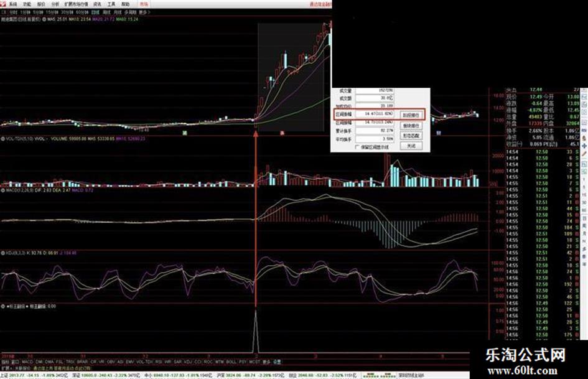Expand the 更多 period options
The image size is (588, 379).
pyautogui.click(x=144, y=12)
